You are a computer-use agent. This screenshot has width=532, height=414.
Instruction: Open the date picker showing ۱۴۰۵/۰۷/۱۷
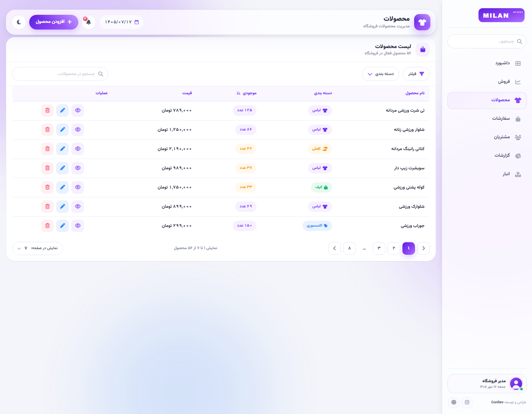122,22
